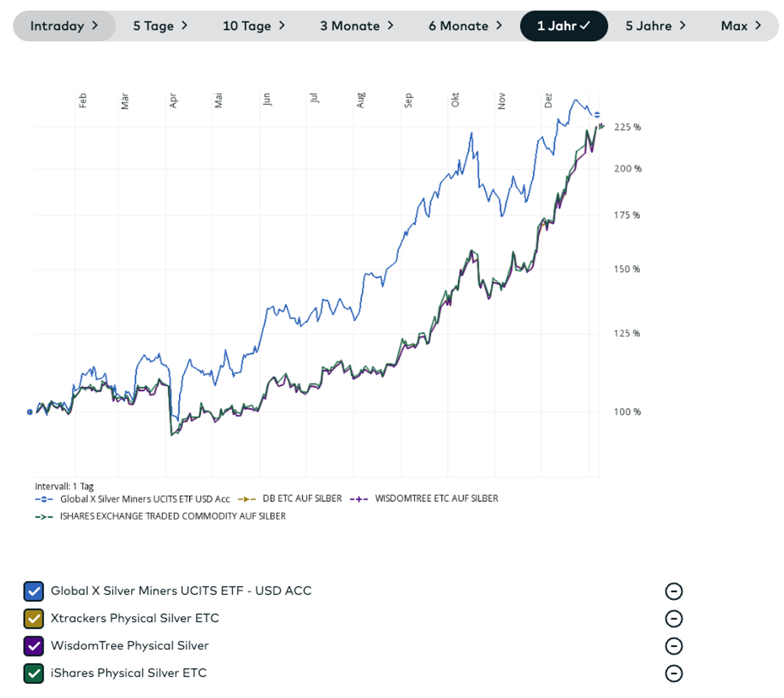Click WisdomTree ETC legend marker icon
784x698 pixels.
[359, 499]
